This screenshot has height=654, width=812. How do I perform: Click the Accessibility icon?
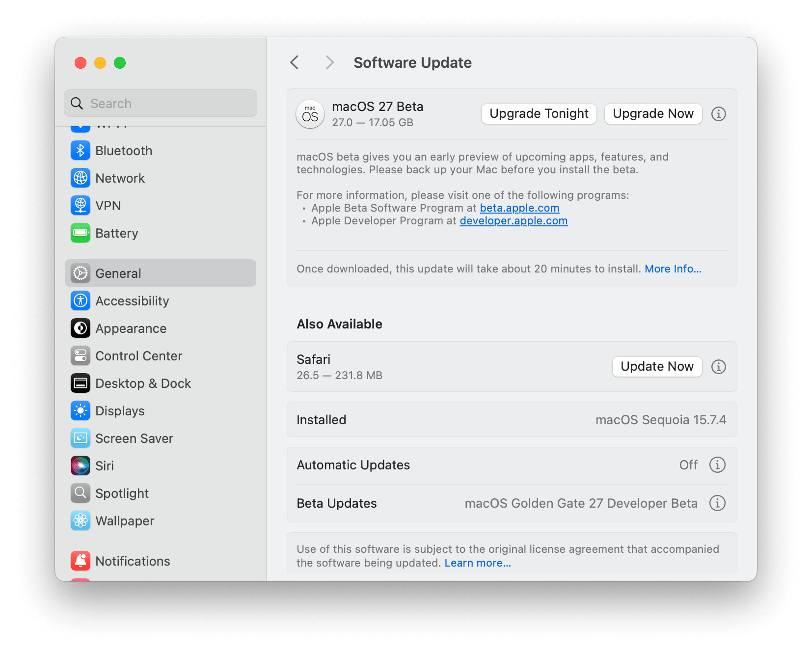pos(81,300)
